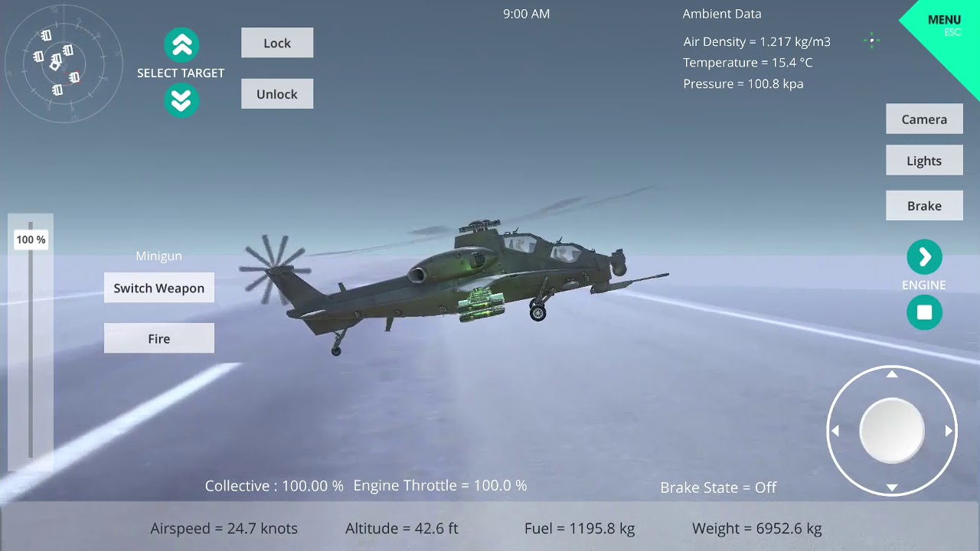980x551 pixels.
Task: Click the Pressure = 100.8 kpa readout
Action: (743, 83)
